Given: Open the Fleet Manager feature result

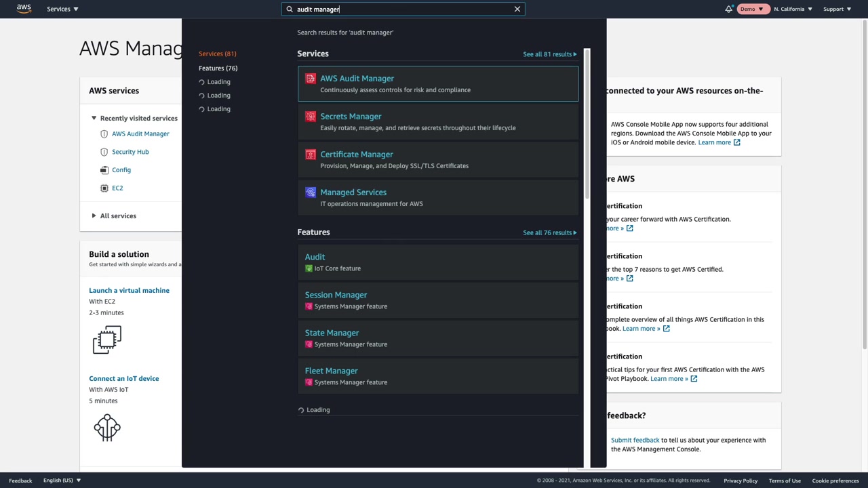Looking at the screenshot, I should 438,376.
